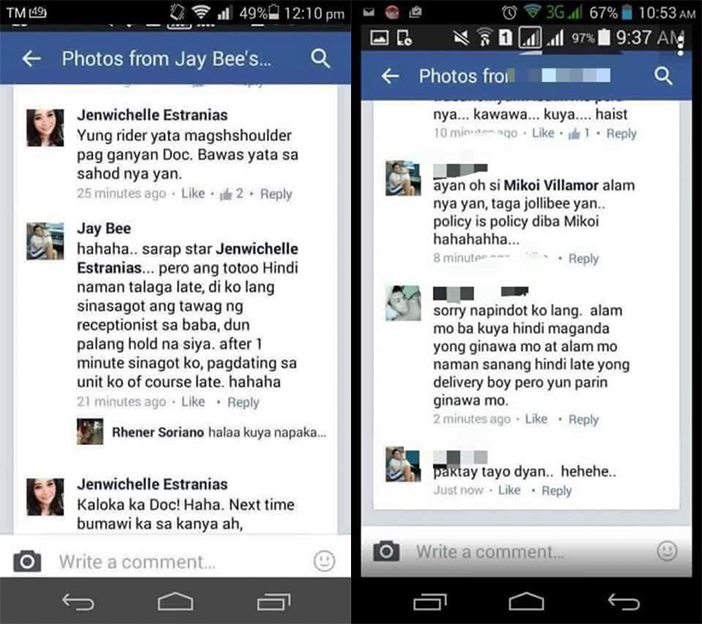
Task: Tap the back arrow beside Photos from Jay Bee's
Action: point(31,59)
